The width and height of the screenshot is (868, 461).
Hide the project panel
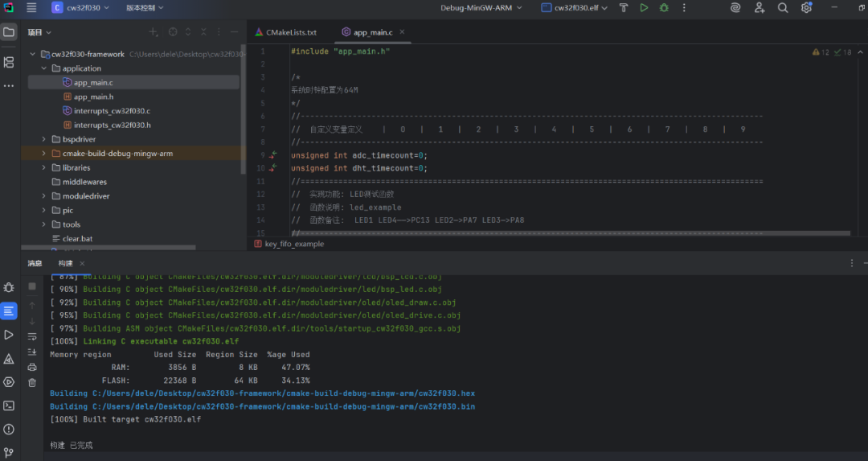pos(234,32)
